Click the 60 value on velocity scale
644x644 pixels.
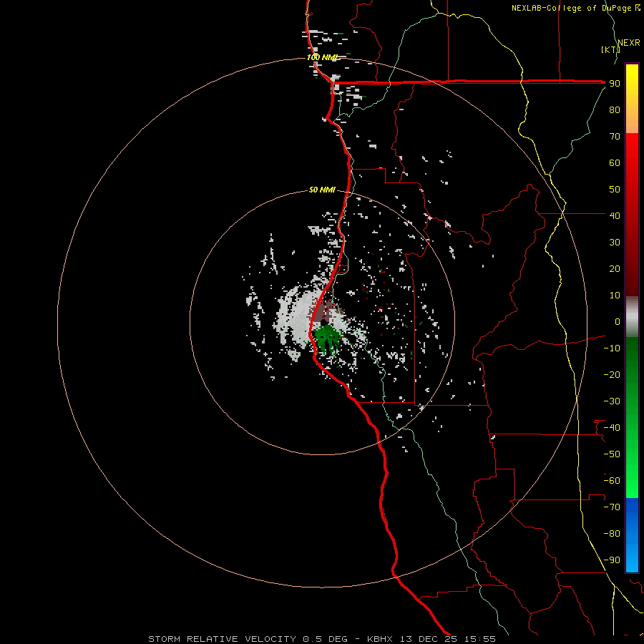615,162
